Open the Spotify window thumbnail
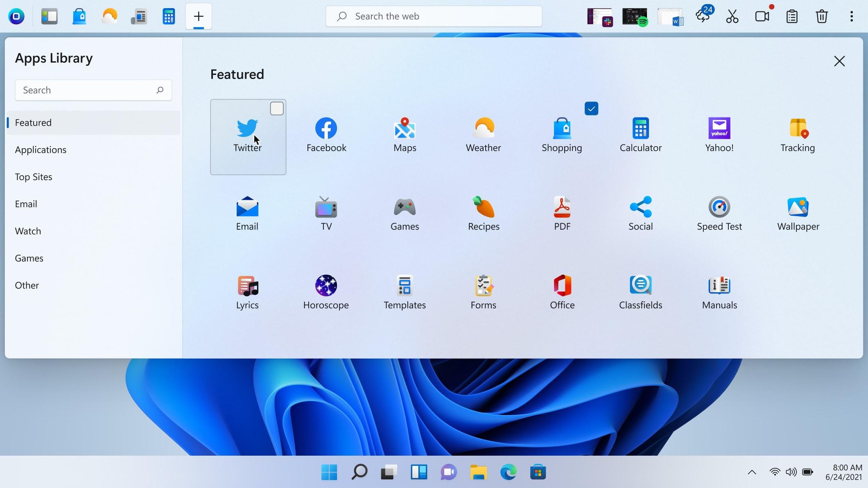Viewport: 868px width, 488px height. (635, 16)
